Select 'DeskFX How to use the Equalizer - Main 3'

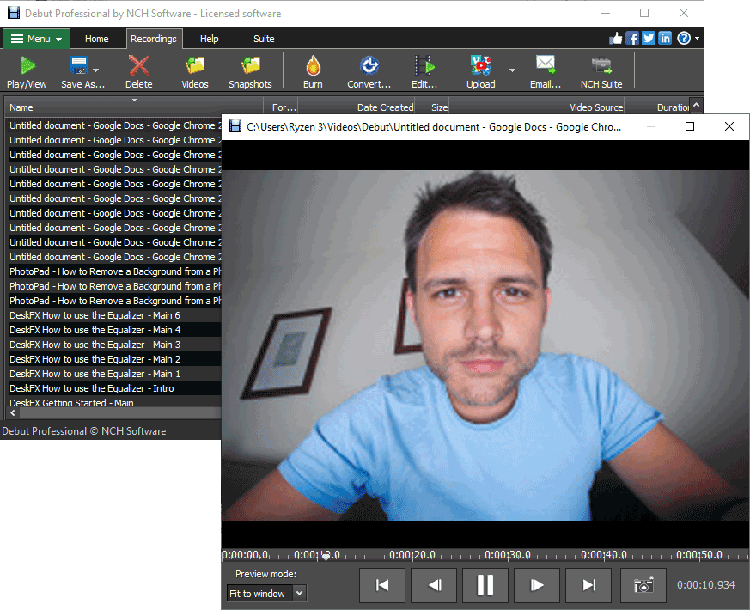pos(115,344)
